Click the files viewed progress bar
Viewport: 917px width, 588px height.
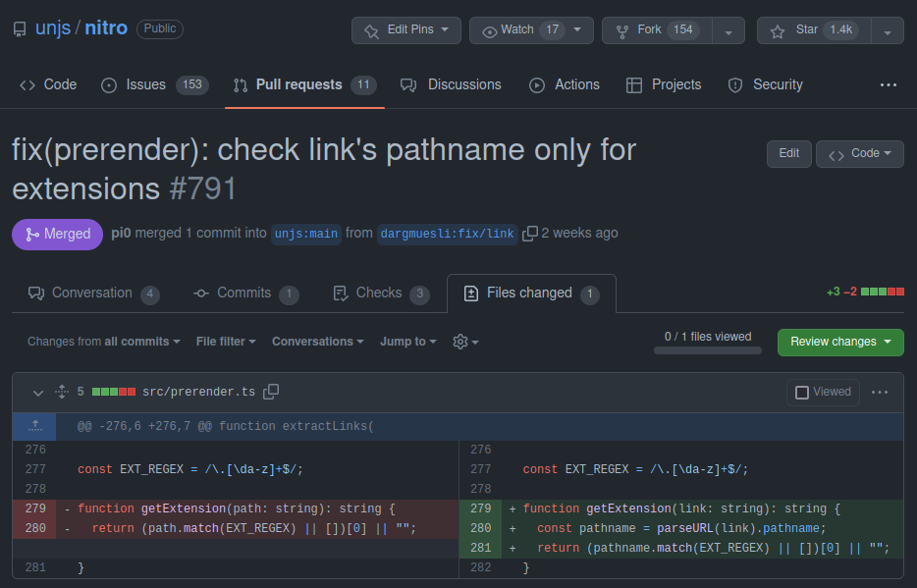click(708, 350)
